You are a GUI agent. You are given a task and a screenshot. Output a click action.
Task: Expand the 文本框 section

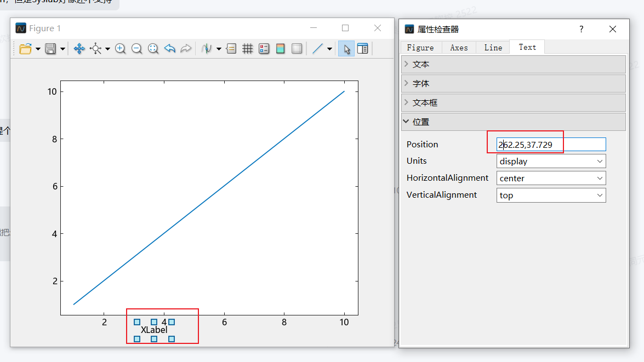point(514,103)
